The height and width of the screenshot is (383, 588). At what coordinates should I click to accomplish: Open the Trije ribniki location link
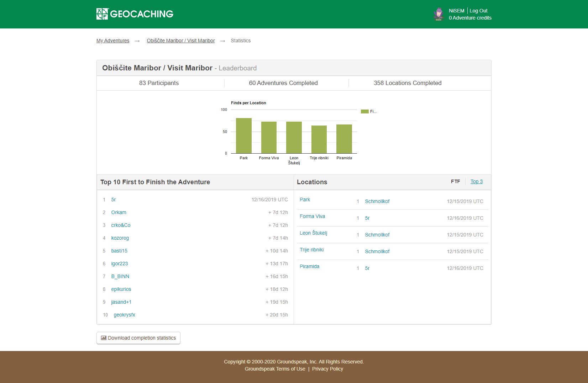pyautogui.click(x=311, y=250)
